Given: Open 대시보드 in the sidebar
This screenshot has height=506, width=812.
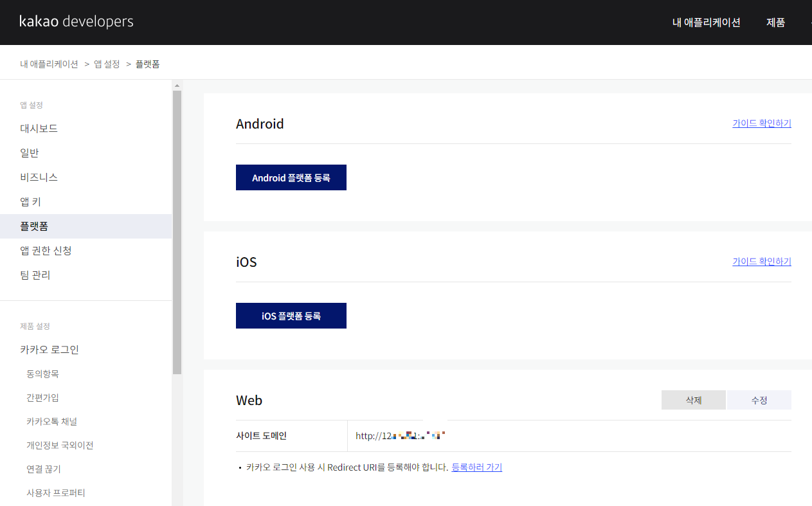Looking at the screenshot, I should pos(39,129).
